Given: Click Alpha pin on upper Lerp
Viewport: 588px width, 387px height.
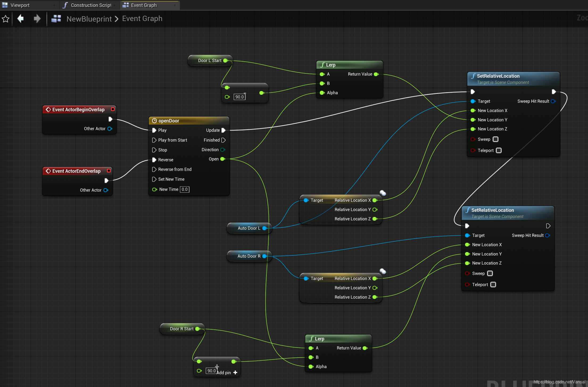Looking at the screenshot, I should tap(322, 93).
